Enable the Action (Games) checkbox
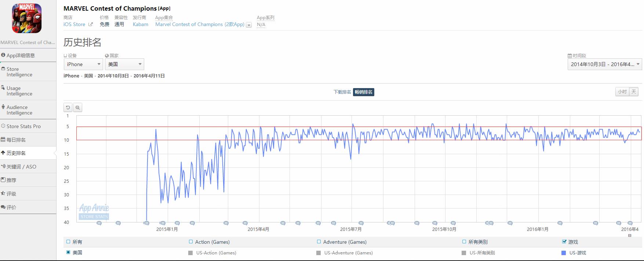This screenshot has height=261, width=644. coord(191,242)
